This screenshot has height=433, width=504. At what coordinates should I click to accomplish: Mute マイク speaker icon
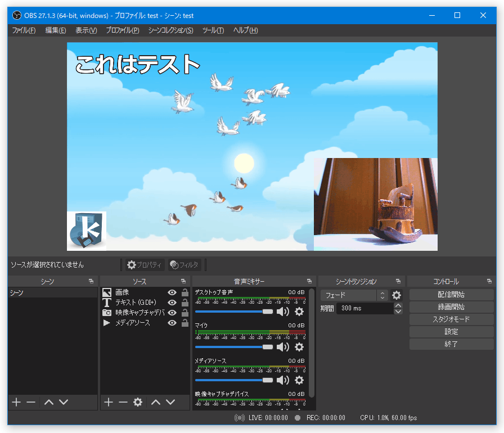(x=283, y=347)
